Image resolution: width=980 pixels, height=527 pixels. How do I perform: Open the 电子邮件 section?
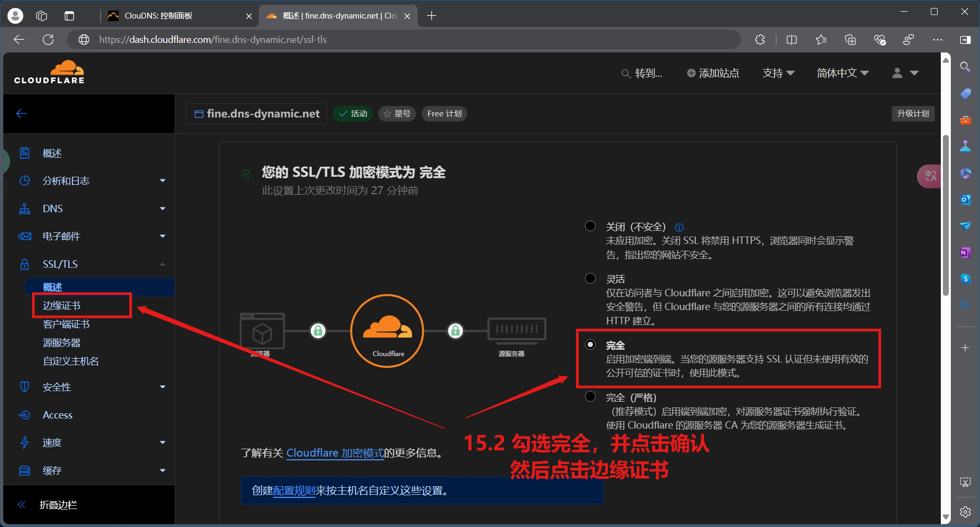click(x=61, y=237)
